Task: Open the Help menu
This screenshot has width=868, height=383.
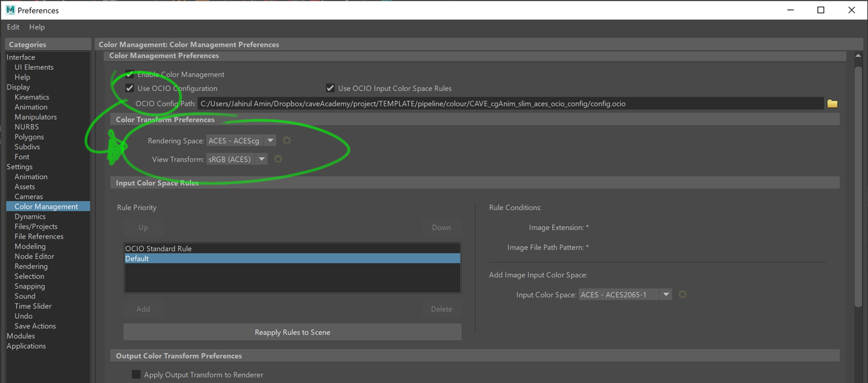Action: (x=37, y=27)
